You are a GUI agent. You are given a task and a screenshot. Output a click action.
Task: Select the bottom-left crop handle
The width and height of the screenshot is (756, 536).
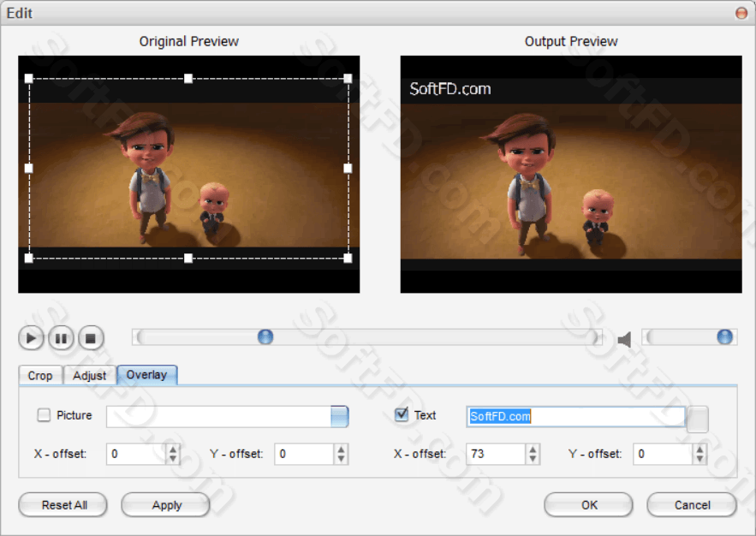pos(29,259)
